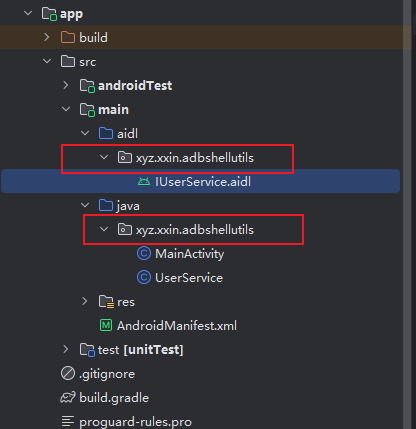This screenshot has height=429, width=416.
Task: Click the vertical scrollbar of the project tree
Action: click(407, 214)
